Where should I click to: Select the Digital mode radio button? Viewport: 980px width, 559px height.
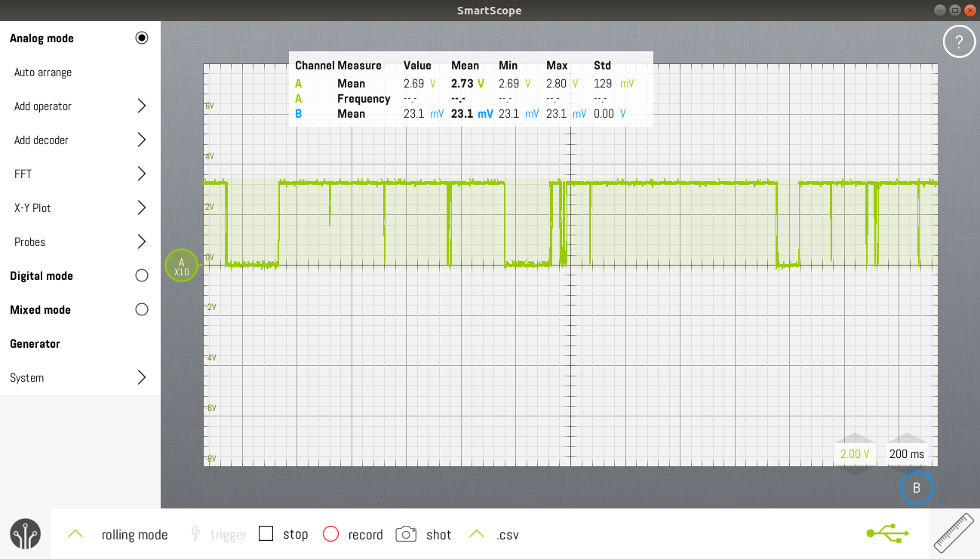[x=142, y=275]
